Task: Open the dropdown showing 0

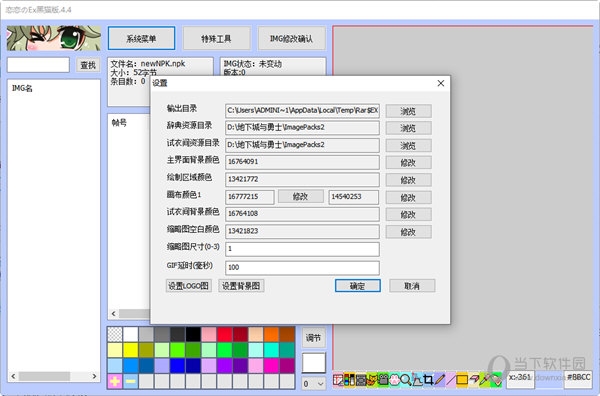Action: (x=314, y=383)
